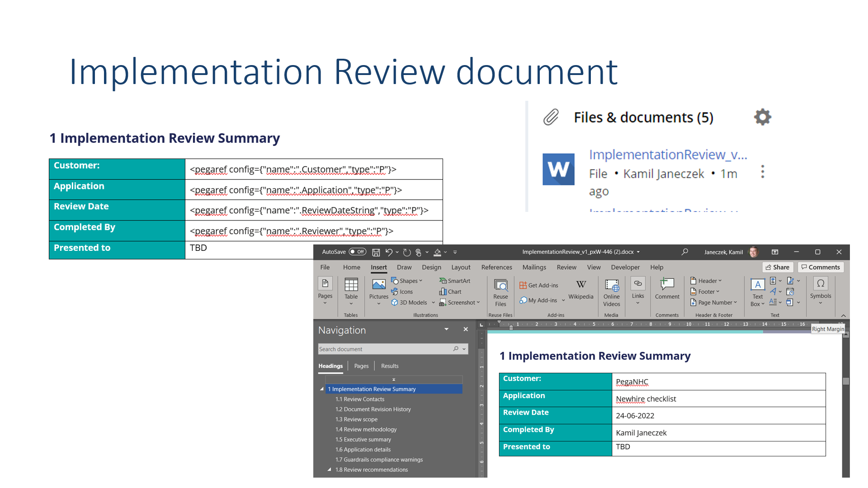Switch to the Layout ribbon tab
The height and width of the screenshot is (488, 868).
pos(461,267)
